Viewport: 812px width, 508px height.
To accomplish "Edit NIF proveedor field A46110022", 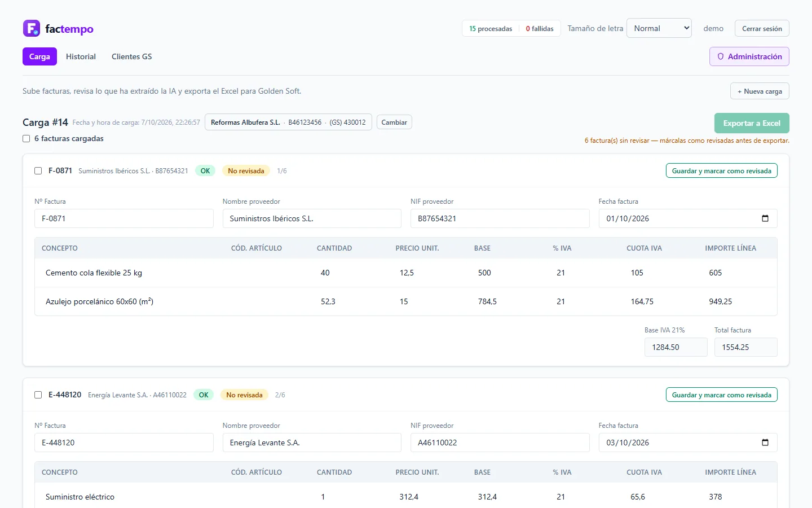I will (x=500, y=443).
